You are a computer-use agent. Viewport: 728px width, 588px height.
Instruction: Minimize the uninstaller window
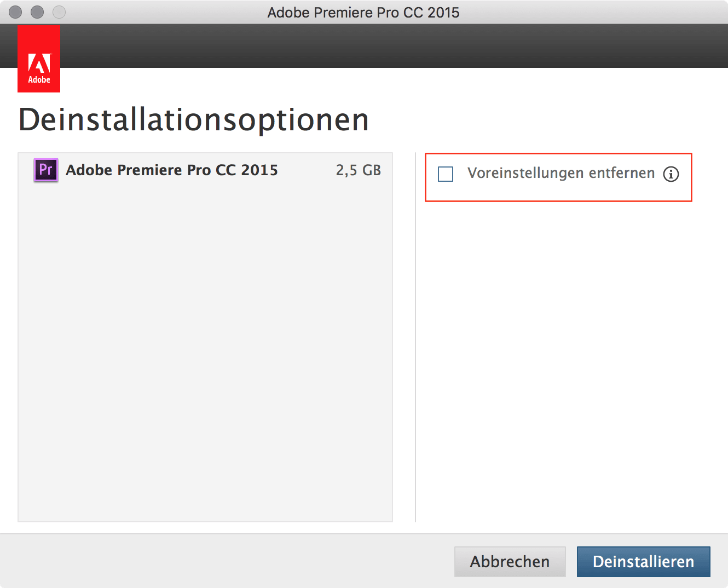[37, 12]
